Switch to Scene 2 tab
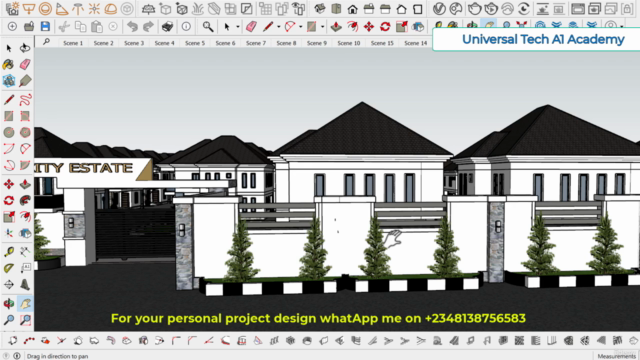 [104, 43]
